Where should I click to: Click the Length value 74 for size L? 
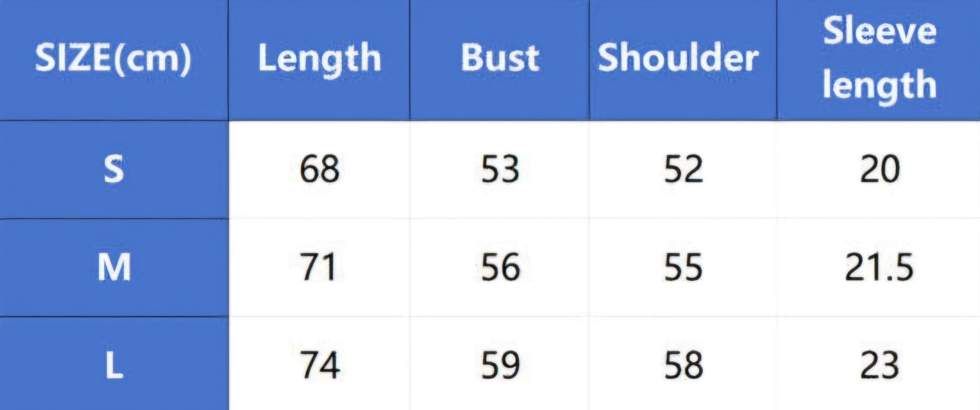[x=319, y=366]
